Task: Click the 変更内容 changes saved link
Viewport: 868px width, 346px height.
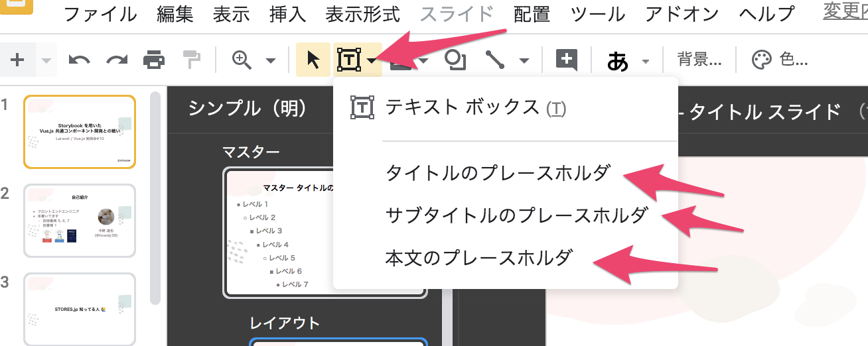Action: (x=845, y=12)
